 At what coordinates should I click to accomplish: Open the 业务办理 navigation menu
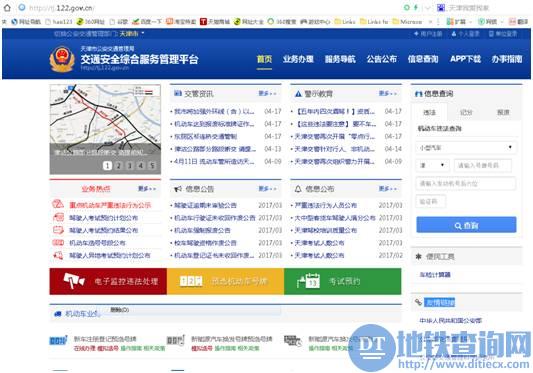pos(298,59)
